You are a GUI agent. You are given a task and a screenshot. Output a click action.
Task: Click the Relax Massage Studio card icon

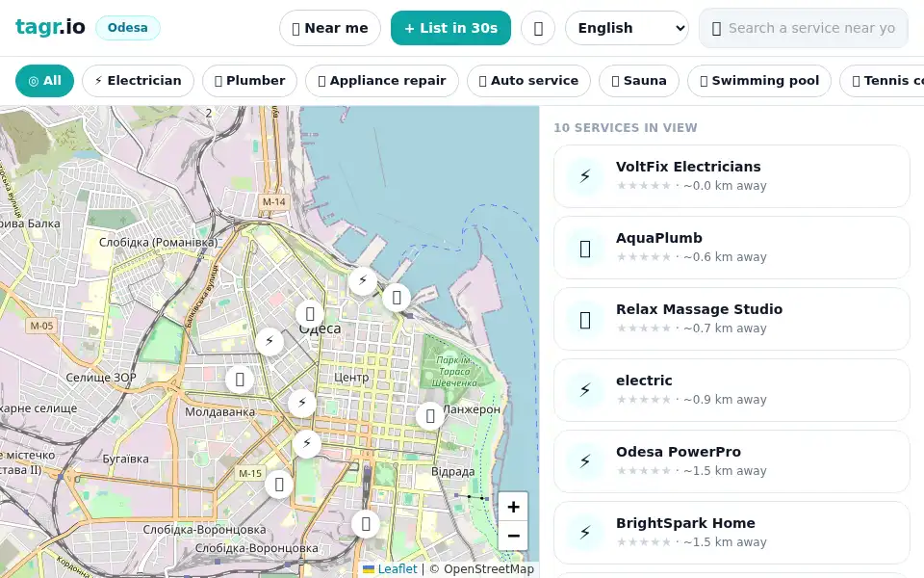[x=584, y=319]
